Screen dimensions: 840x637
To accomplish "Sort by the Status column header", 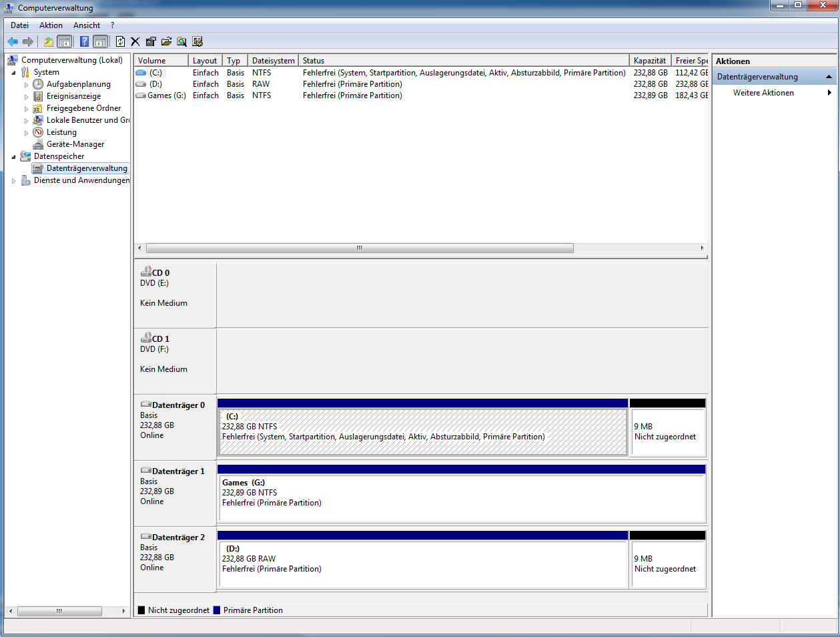I will point(464,61).
